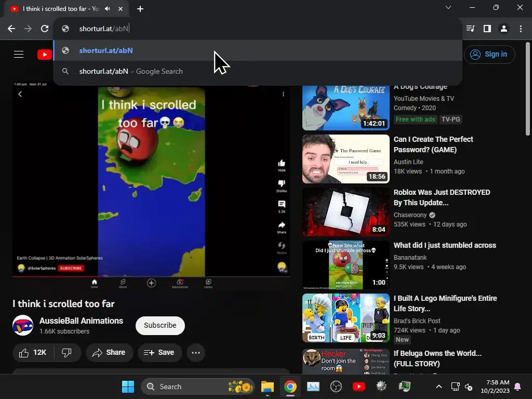Click the browser forward arrow
Image resolution: width=532 pixels, height=399 pixels.
pyautogui.click(x=28, y=29)
